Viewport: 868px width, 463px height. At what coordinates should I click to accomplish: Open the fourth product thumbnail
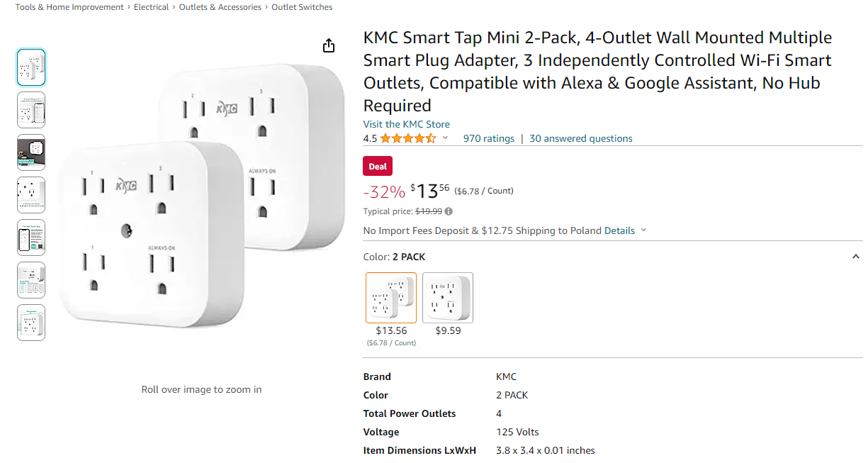click(x=31, y=195)
